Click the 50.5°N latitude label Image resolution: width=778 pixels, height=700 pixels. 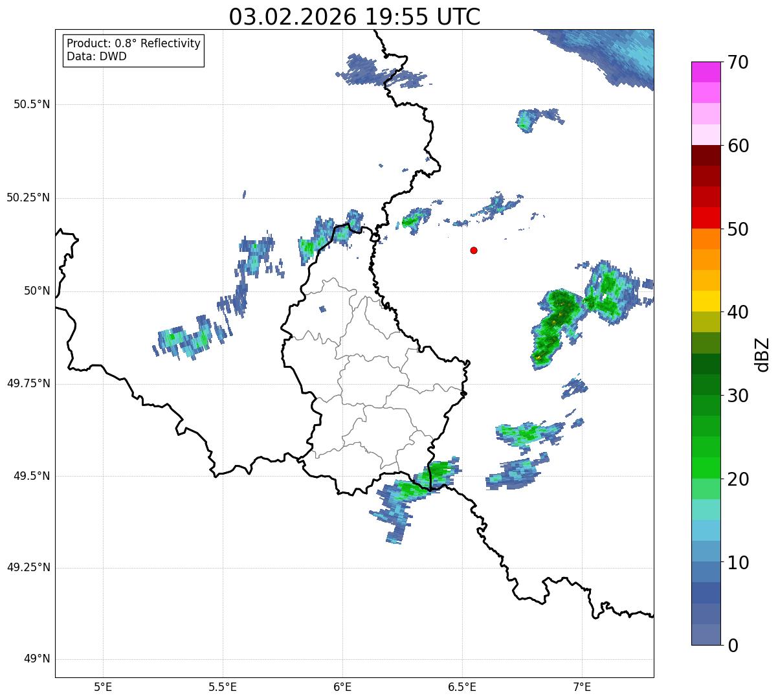click(x=32, y=104)
